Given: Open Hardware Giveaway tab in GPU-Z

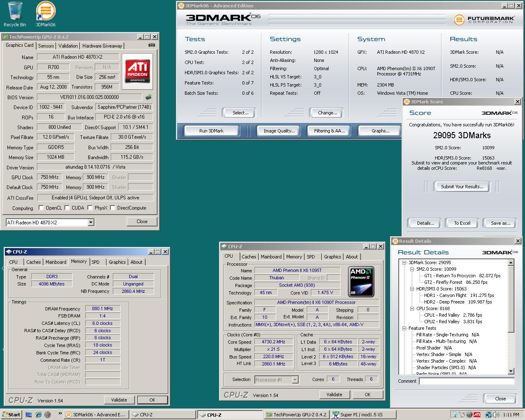Looking at the screenshot, I should click(102, 46).
